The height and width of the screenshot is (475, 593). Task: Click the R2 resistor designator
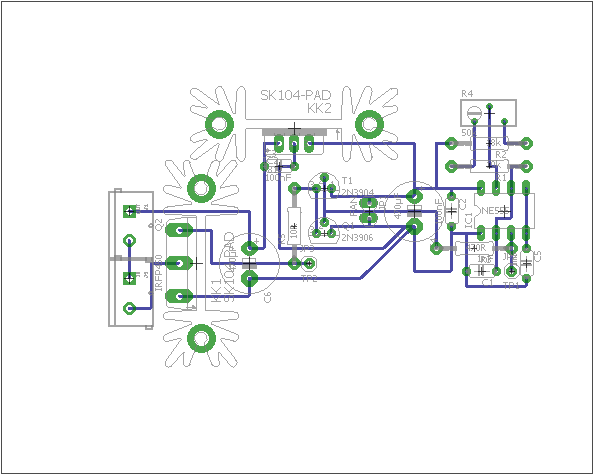[x=501, y=154]
